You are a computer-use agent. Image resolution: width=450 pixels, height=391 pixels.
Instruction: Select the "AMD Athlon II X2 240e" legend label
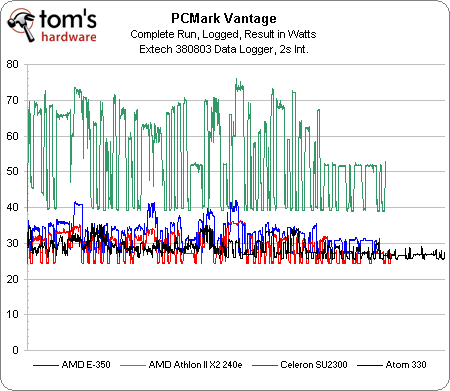pos(195,365)
